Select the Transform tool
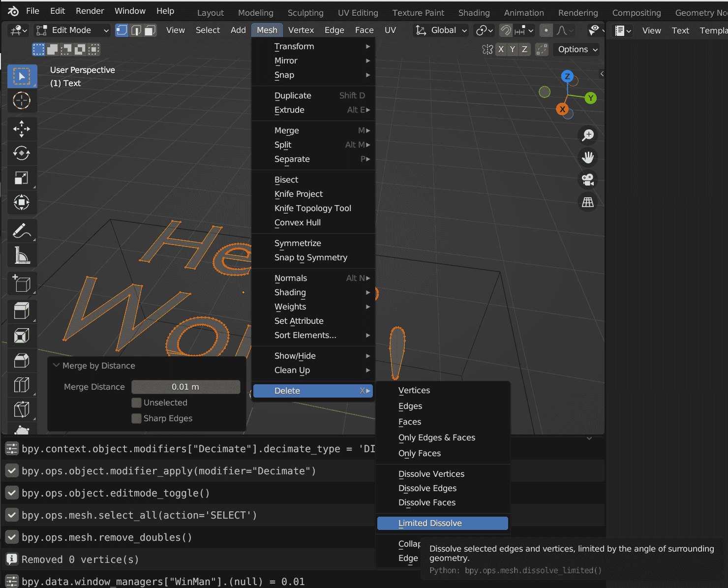Screen dimensions: 728x588 22,202
